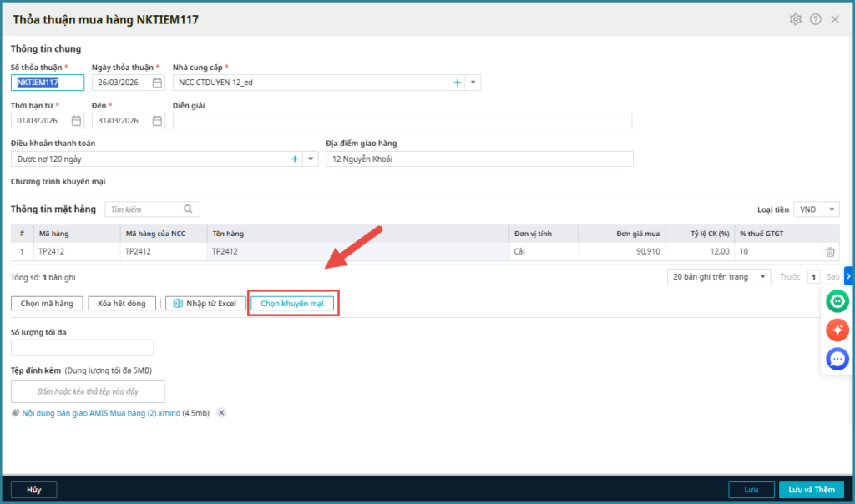Open the help question mark icon
855x504 pixels.
coord(815,20)
